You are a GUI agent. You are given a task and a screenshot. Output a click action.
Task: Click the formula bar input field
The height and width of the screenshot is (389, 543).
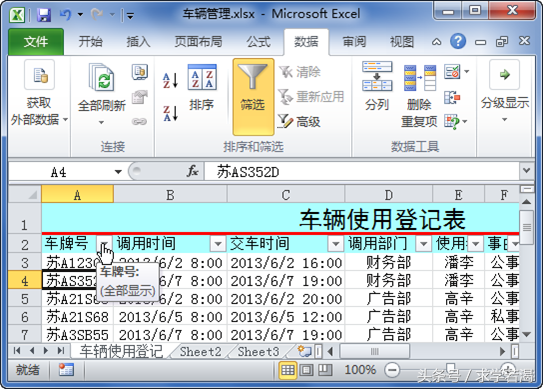(x=362, y=171)
